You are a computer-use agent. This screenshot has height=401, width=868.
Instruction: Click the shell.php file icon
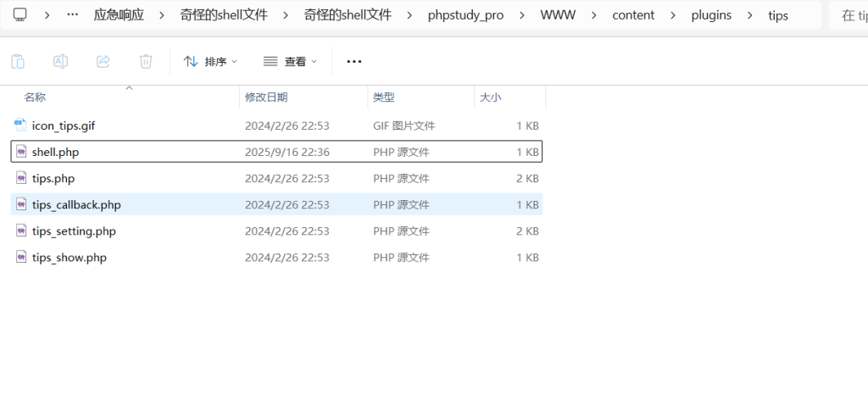coord(21,152)
